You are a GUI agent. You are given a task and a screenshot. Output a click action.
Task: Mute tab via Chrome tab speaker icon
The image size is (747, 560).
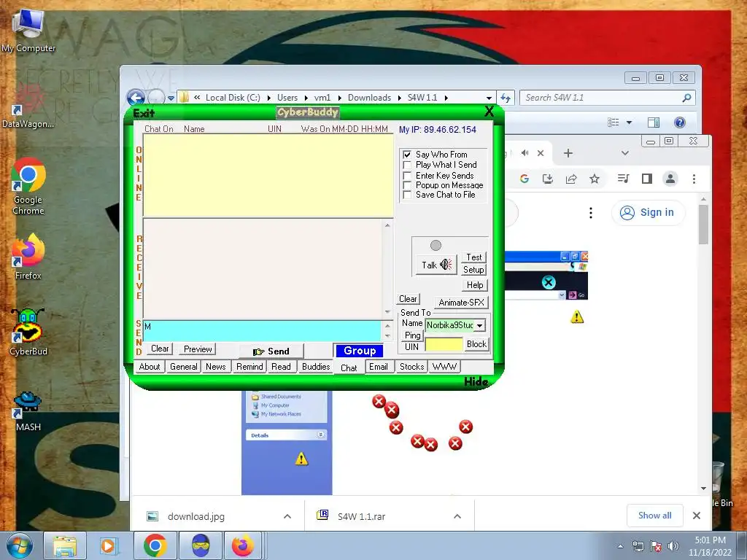[525, 153]
